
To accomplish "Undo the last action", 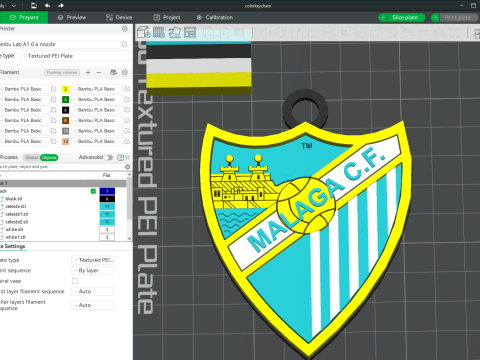I will (x=47, y=6).
